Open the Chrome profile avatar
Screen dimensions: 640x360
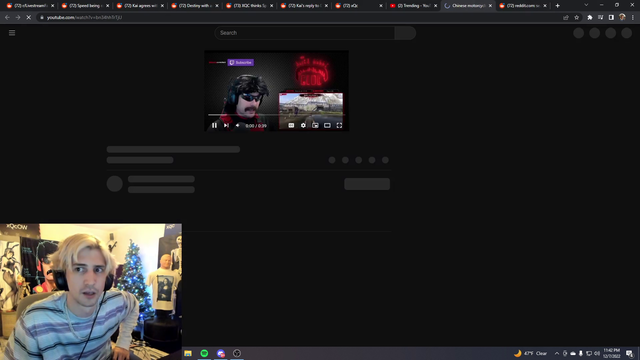tap(622, 17)
